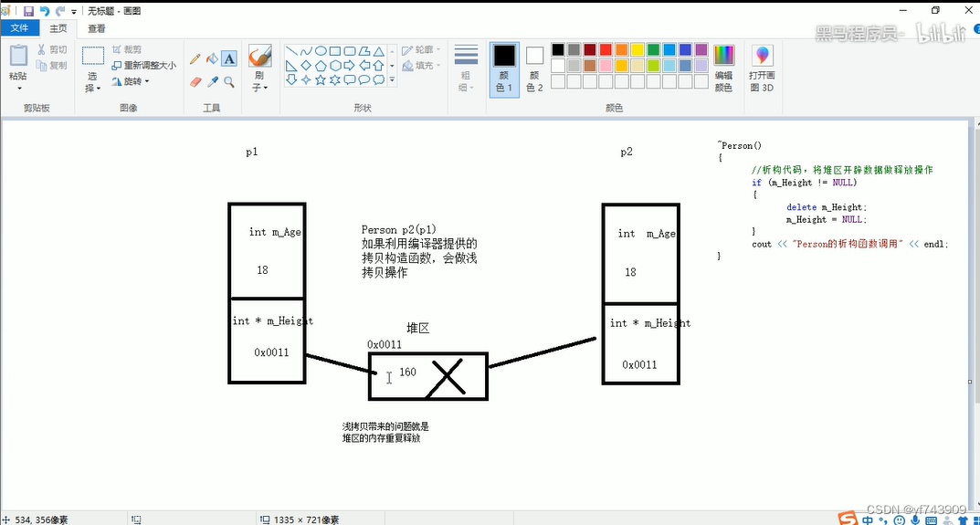The image size is (980, 525).
Task: Click the Redo arrow in the title bar
Action: (60, 11)
